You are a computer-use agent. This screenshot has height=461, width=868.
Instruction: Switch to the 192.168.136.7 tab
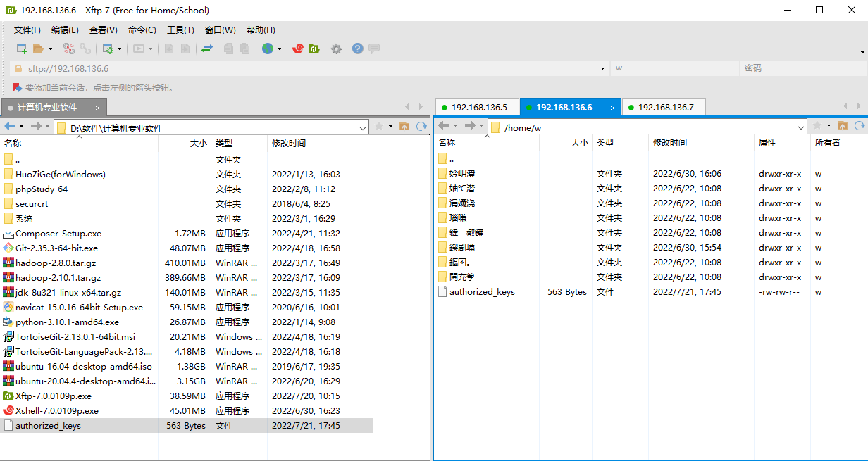tap(664, 108)
